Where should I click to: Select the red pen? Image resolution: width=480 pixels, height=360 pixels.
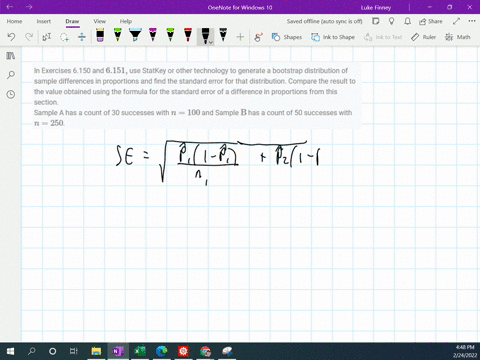(x=188, y=35)
